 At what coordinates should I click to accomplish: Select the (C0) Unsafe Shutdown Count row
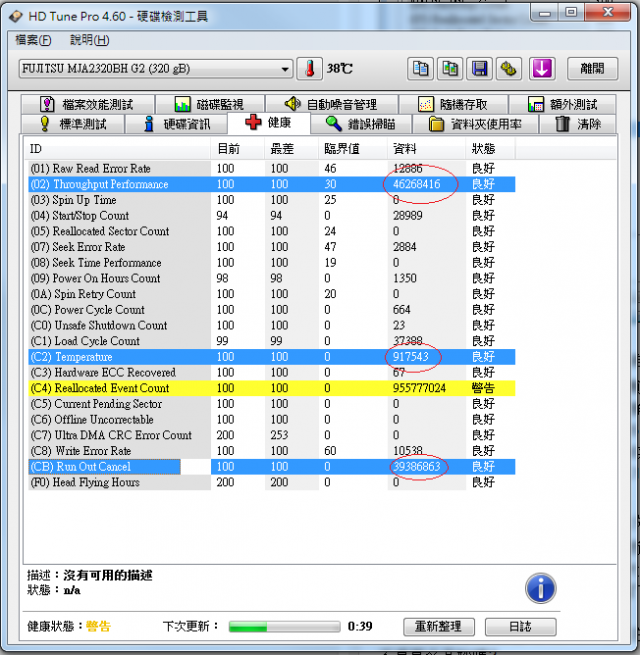point(271,325)
